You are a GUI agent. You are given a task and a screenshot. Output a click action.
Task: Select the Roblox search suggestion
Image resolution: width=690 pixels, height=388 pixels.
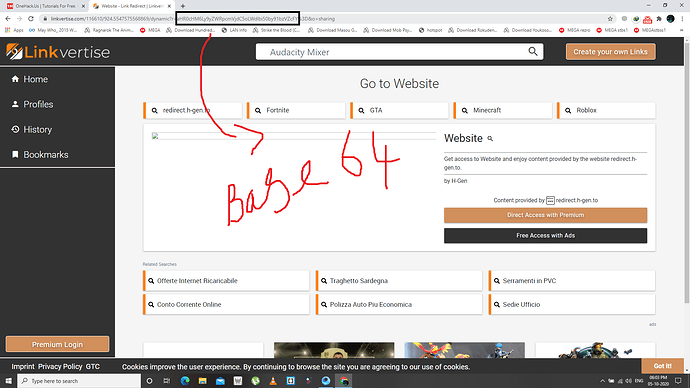tap(606, 110)
